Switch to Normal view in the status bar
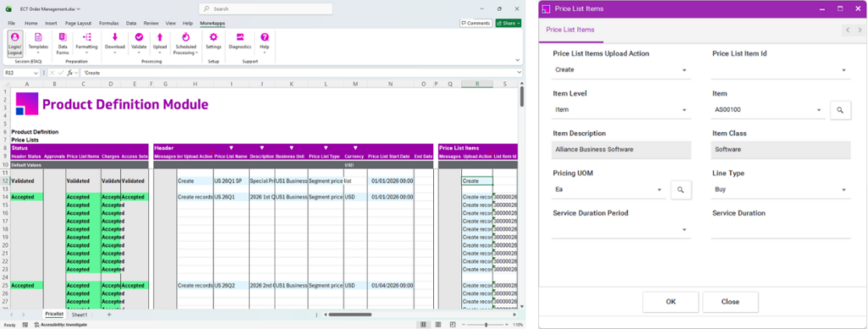Screen dimensions: 868x329 [x=424, y=325]
